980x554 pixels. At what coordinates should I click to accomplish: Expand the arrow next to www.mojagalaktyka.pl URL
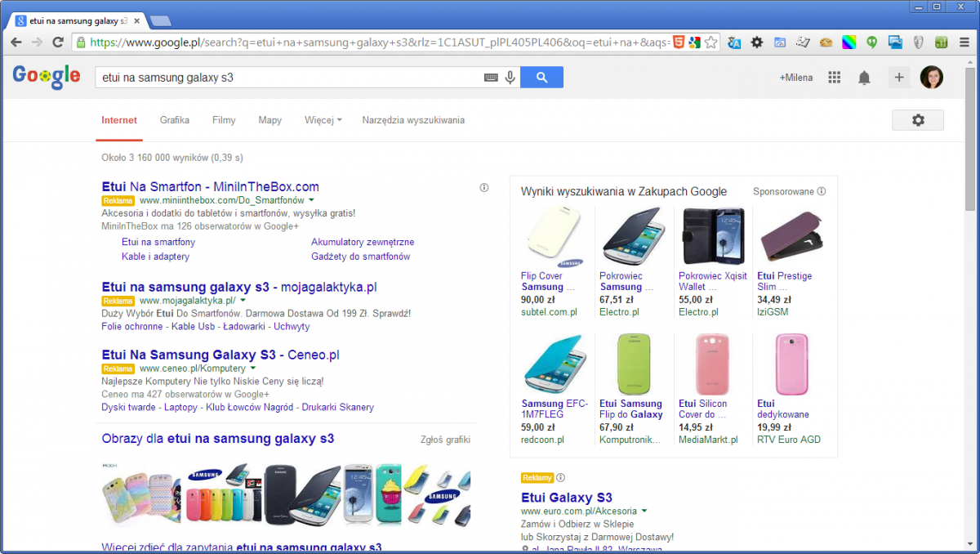pos(243,301)
